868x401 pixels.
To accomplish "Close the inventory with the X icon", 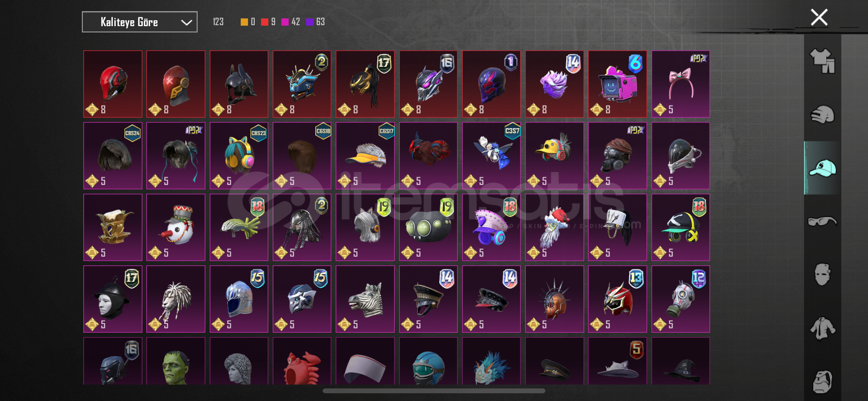I will coord(819,17).
